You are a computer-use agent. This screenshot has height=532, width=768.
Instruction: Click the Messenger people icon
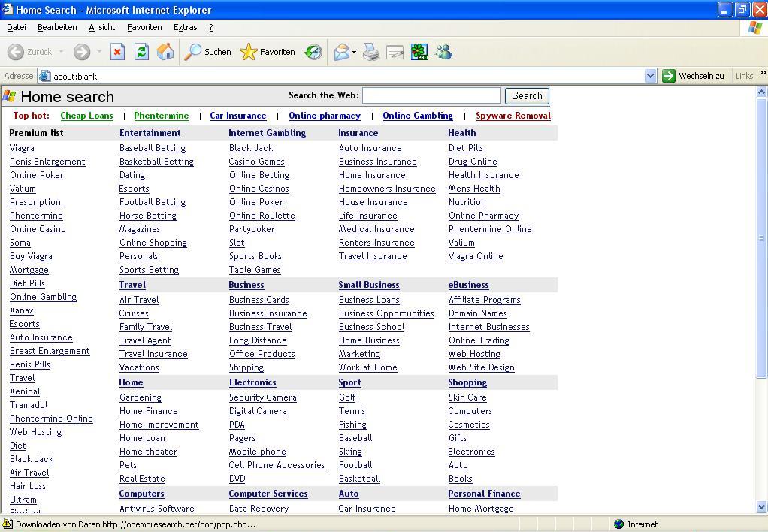(x=444, y=52)
